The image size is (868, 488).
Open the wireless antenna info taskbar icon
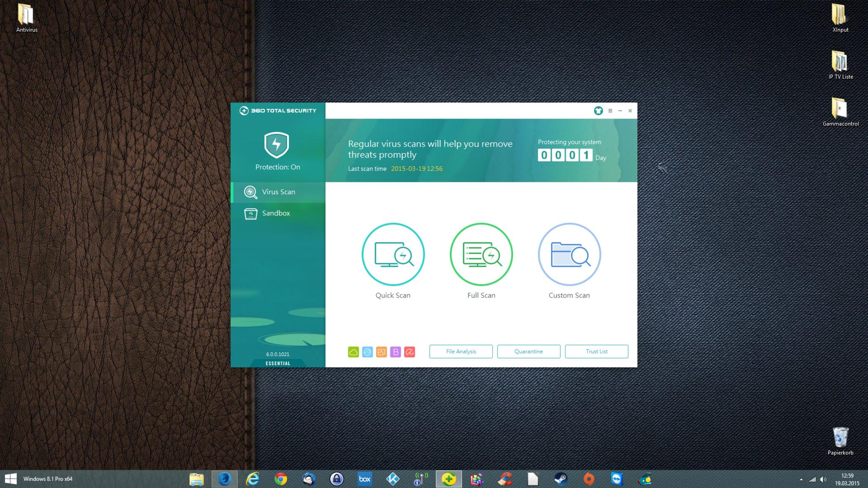coord(421,479)
